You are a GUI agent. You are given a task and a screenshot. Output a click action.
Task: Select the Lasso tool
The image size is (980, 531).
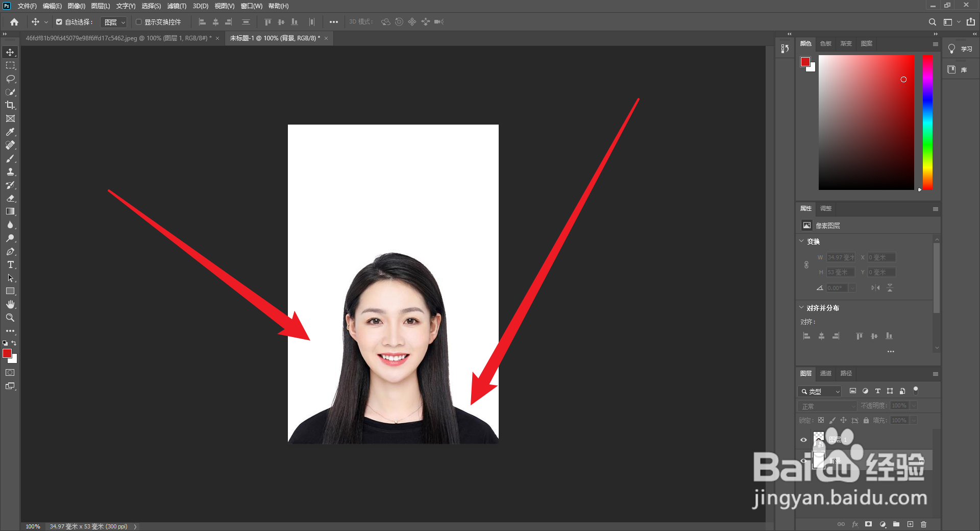[10, 79]
